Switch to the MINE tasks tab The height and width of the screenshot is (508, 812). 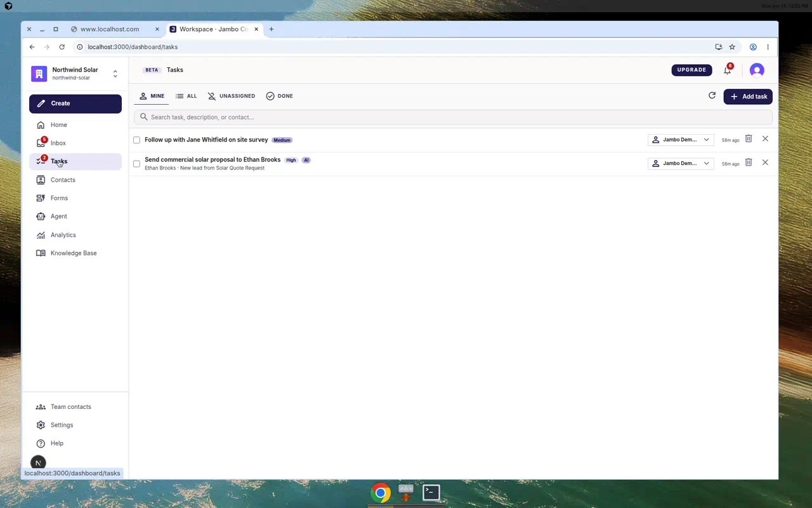pos(152,96)
